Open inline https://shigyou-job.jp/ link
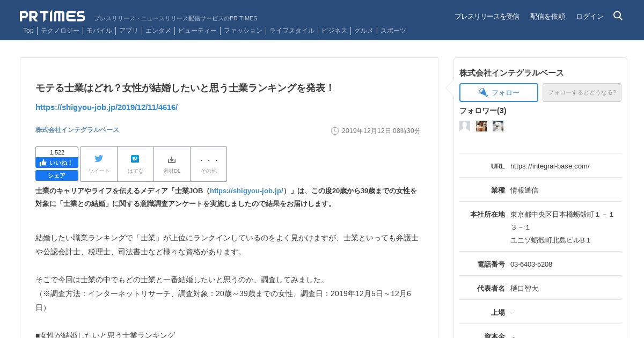This screenshot has width=644, height=338. coord(246,191)
